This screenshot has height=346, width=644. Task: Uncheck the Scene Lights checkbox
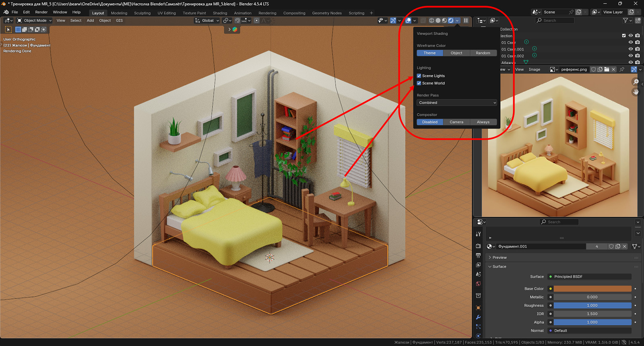click(419, 76)
